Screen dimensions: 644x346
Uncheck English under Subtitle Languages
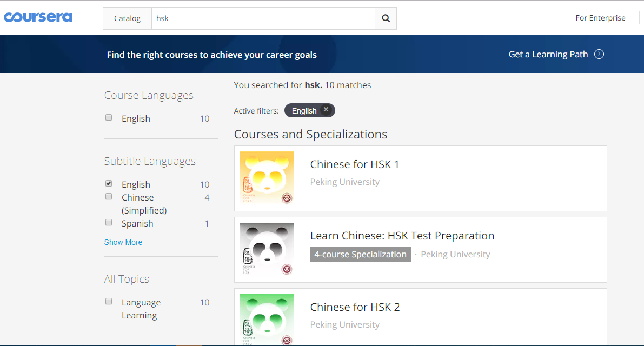point(109,183)
